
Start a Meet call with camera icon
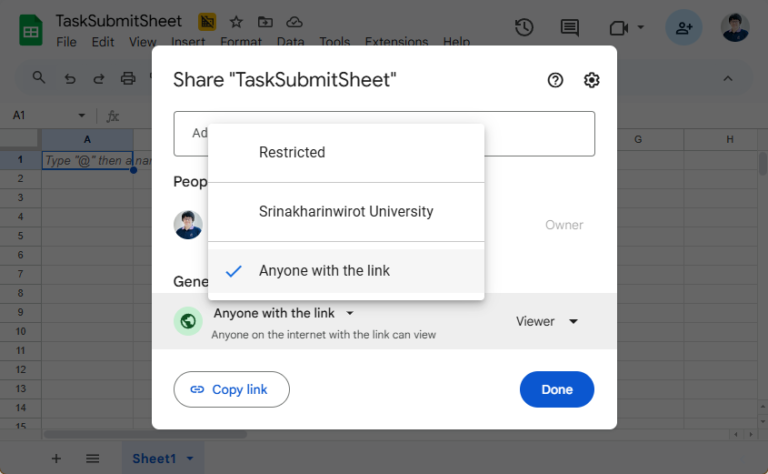[x=619, y=28]
